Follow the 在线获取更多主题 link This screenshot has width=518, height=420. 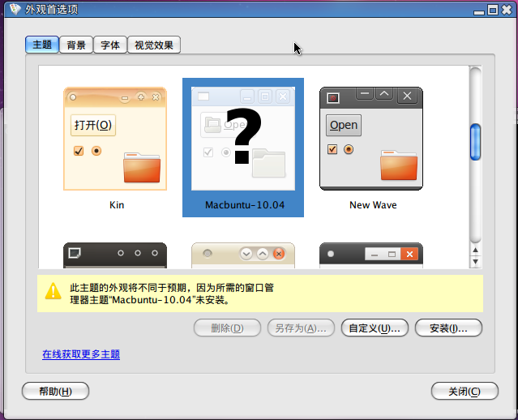pyautogui.click(x=81, y=354)
